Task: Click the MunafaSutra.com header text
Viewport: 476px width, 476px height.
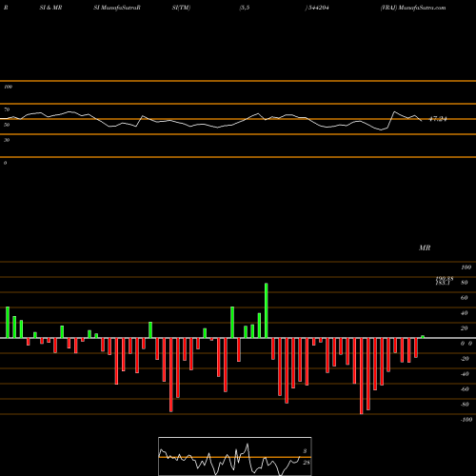Action: [422, 8]
